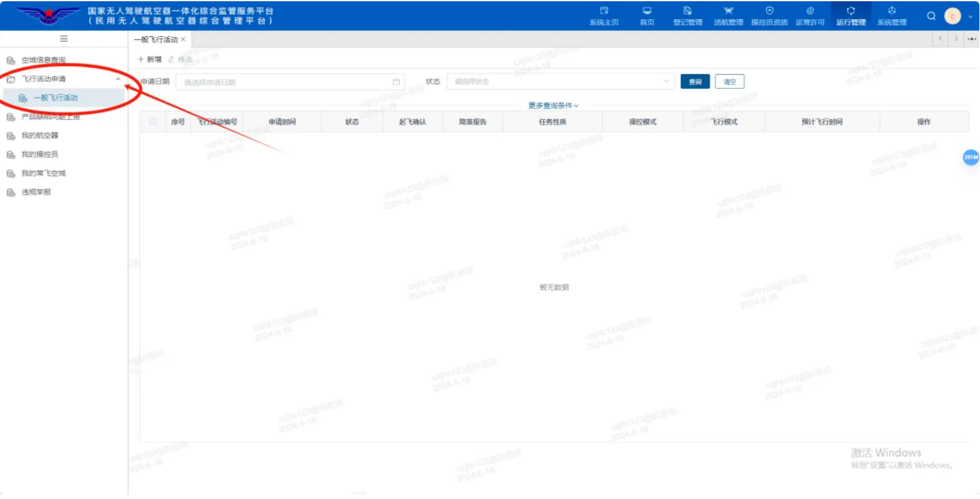Open 空域信息查询 in sidebar
Screen dimensions: 980x499
point(43,60)
